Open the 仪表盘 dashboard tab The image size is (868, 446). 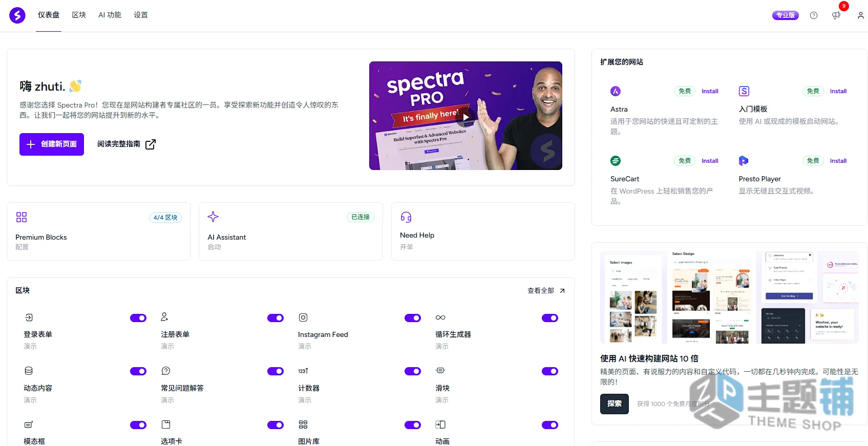pyautogui.click(x=49, y=15)
